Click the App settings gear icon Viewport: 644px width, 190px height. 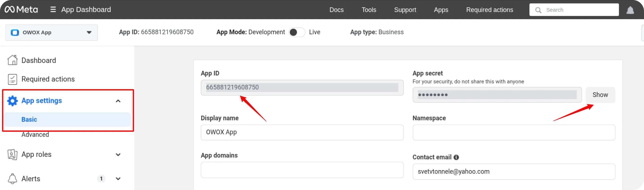[x=12, y=101]
